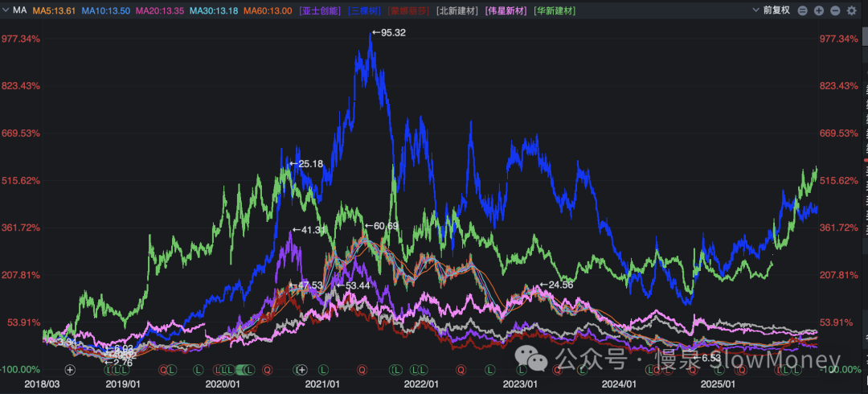Click the 2025/01 date axis label

717,384
